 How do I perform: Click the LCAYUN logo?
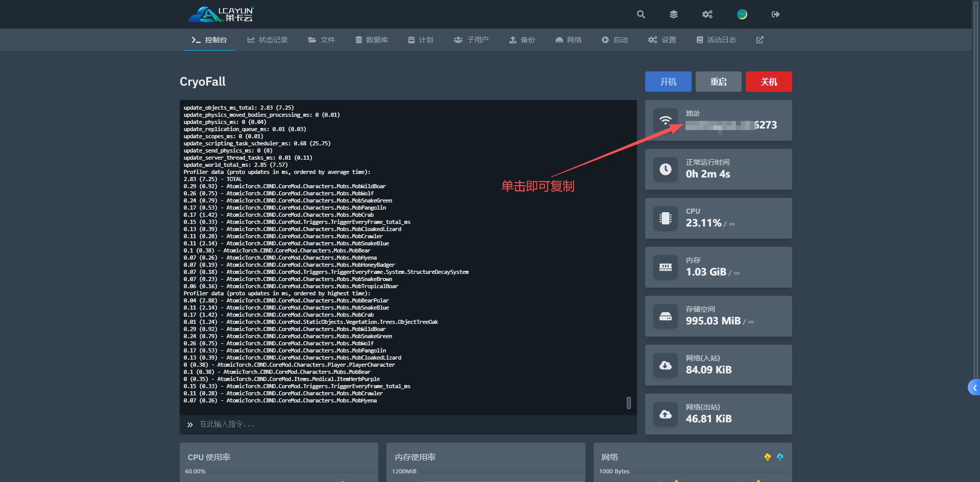coord(221,14)
